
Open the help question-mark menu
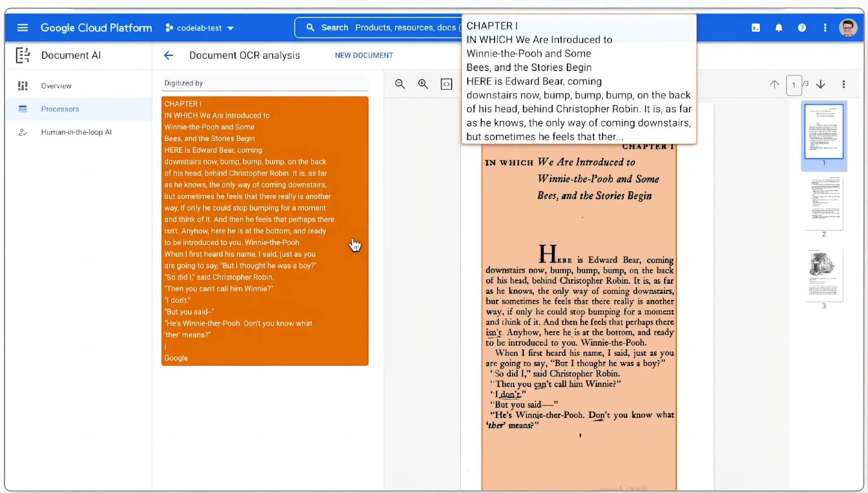pyautogui.click(x=802, y=28)
